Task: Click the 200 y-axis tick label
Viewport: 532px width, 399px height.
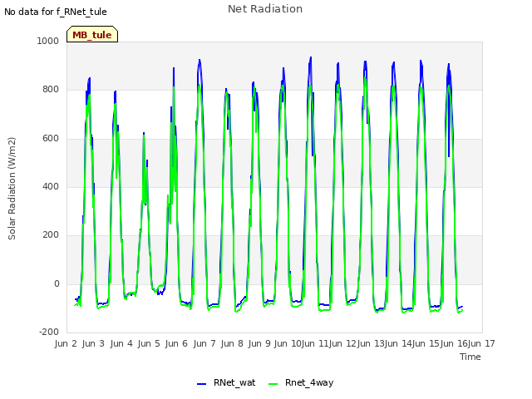Action: click(51, 235)
